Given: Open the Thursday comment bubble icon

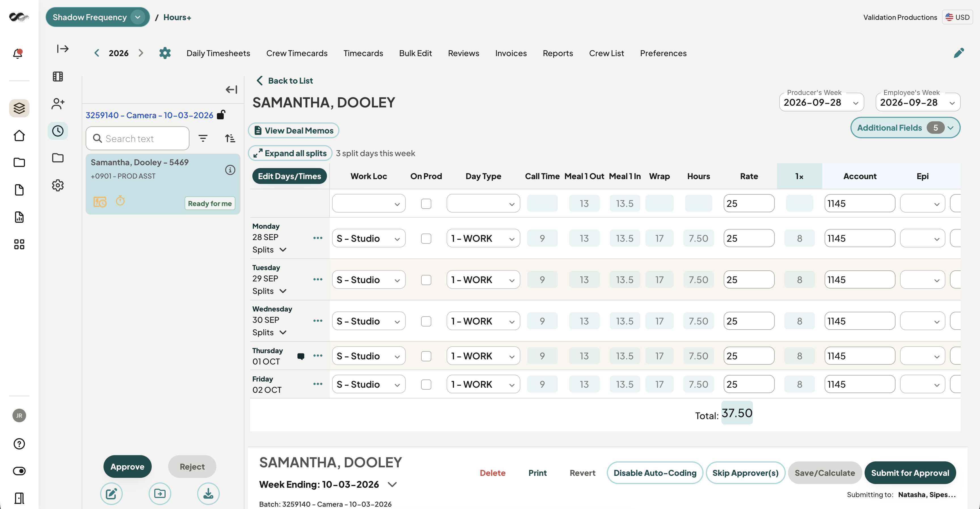Looking at the screenshot, I should [x=301, y=356].
